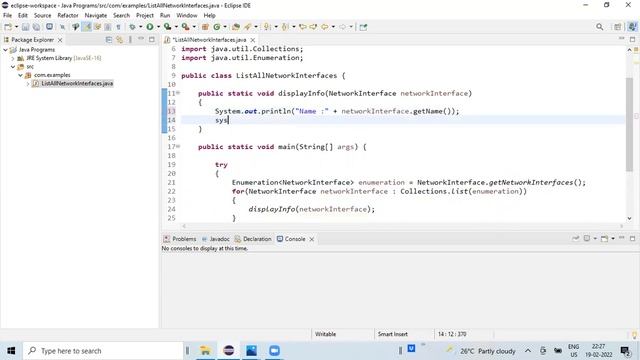
Task: Open the Window menu
Action: click(x=187, y=16)
